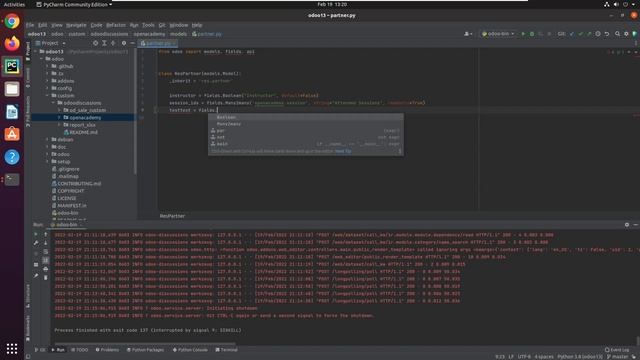Image resolution: width=640 pixels, height=360 pixels.
Task: Select README.md in project tree
Action: (83, 132)
